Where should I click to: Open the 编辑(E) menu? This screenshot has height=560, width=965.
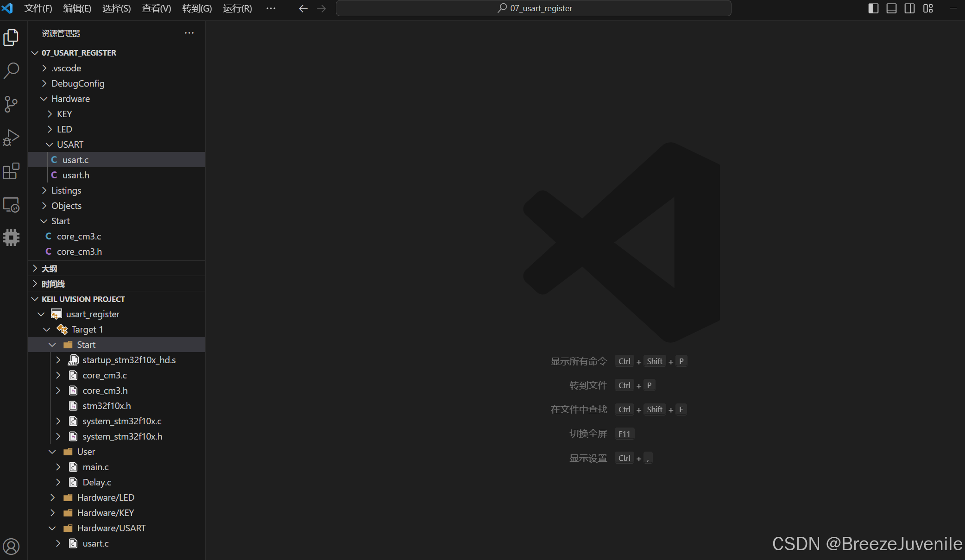tap(77, 8)
